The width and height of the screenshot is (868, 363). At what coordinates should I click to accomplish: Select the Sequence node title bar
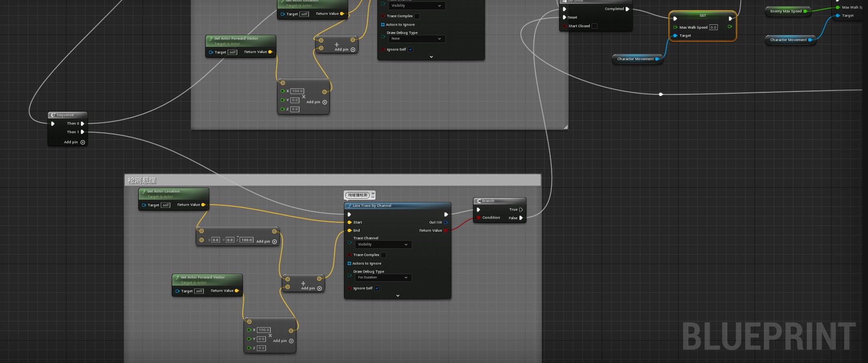point(67,115)
